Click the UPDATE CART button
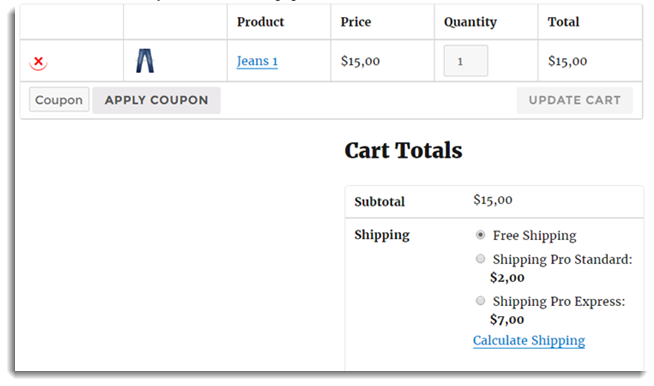 (x=574, y=100)
